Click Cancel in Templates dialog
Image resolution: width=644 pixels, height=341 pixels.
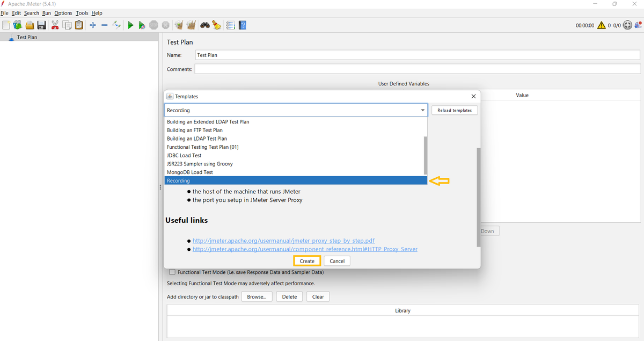click(x=337, y=261)
